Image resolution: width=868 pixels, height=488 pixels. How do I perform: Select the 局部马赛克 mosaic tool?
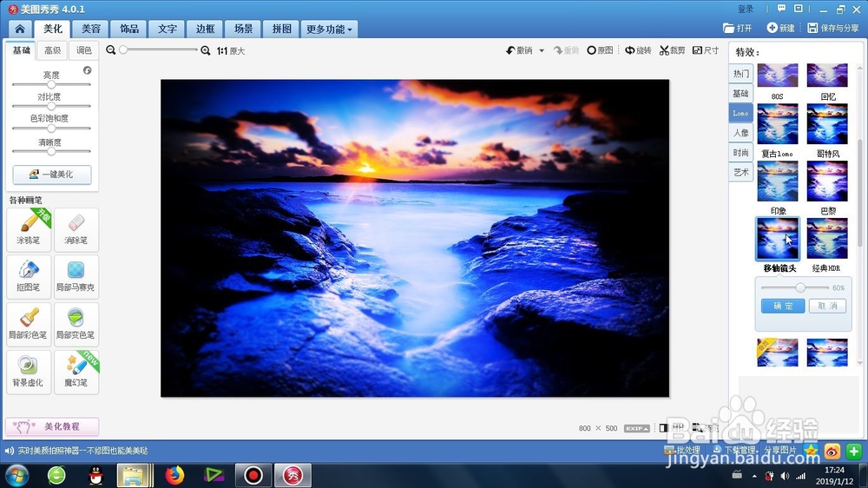(x=76, y=276)
